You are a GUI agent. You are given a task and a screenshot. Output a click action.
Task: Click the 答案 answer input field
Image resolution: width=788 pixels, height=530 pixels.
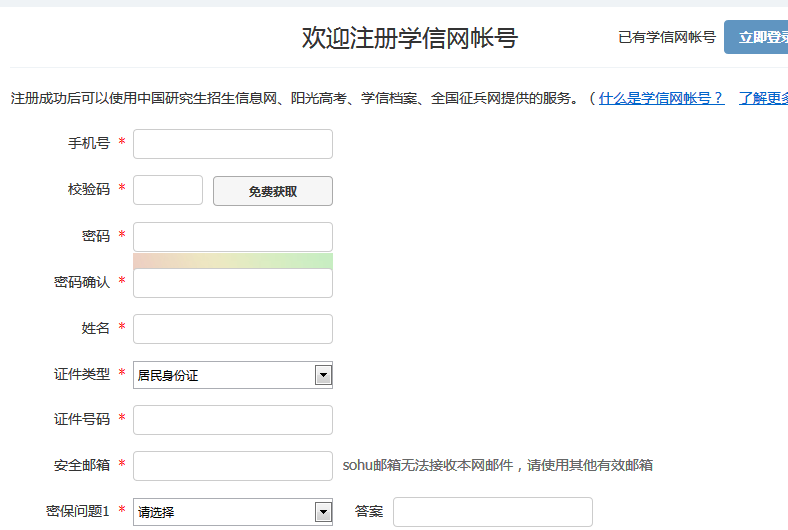(x=492, y=512)
